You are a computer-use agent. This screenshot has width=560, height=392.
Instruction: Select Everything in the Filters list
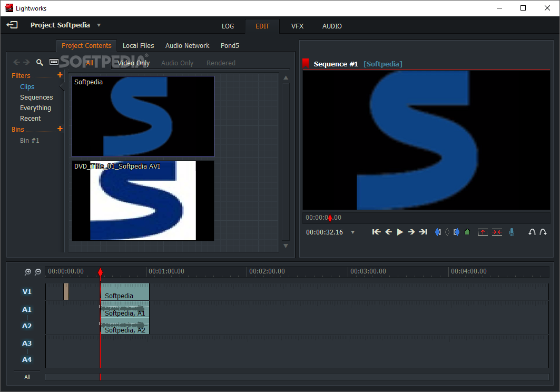click(x=35, y=108)
